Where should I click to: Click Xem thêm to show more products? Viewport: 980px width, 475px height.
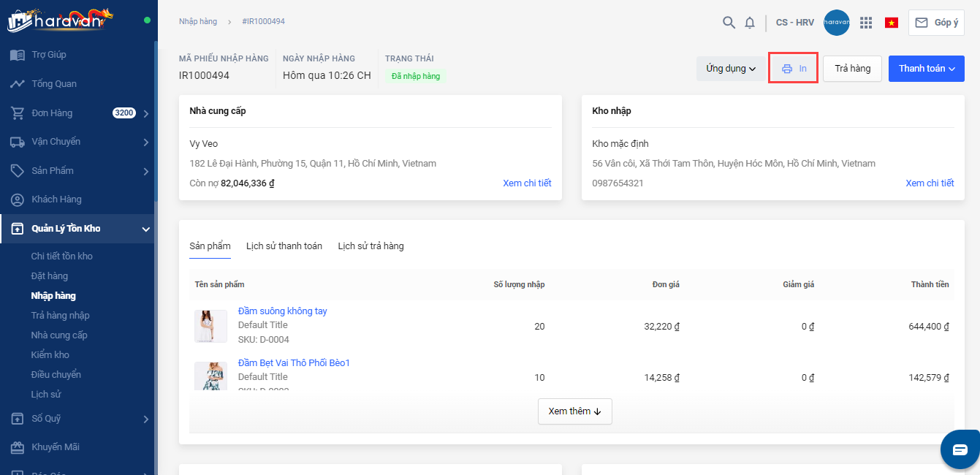click(574, 411)
